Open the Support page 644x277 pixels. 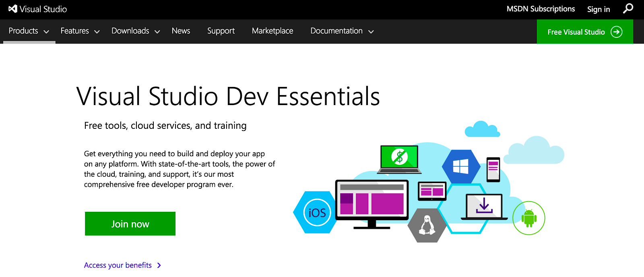[221, 31]
